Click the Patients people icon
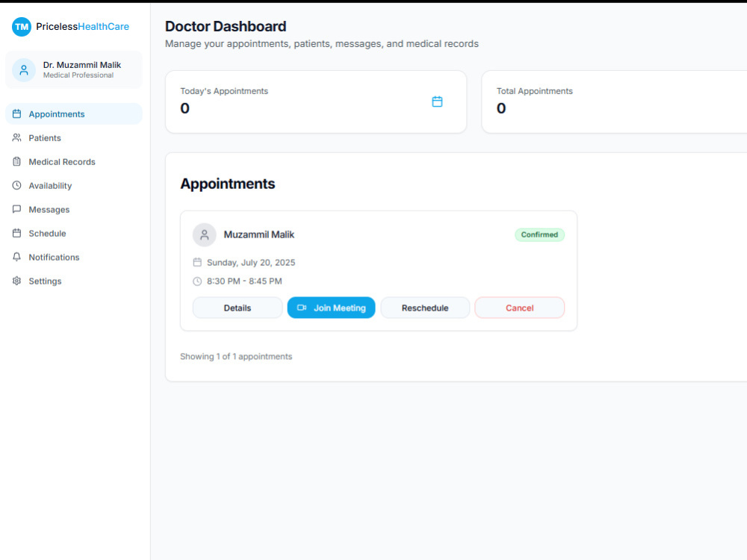 click(x=16, y=137)
